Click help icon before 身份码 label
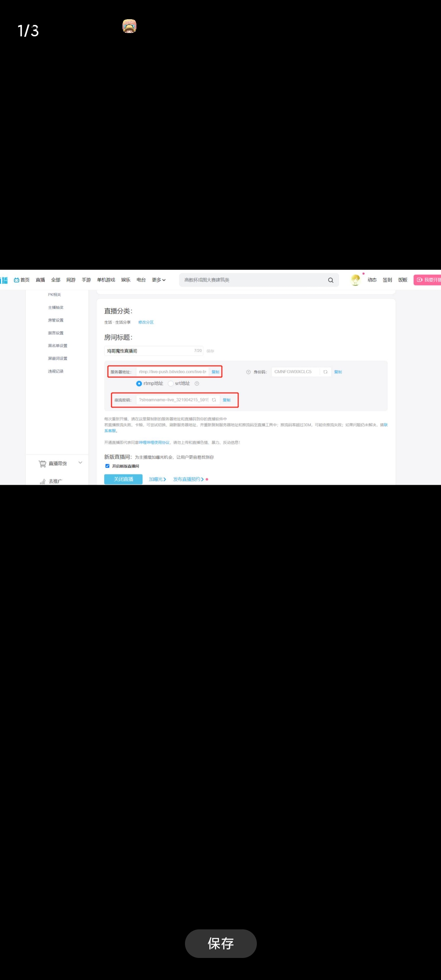 click(248, 372)
